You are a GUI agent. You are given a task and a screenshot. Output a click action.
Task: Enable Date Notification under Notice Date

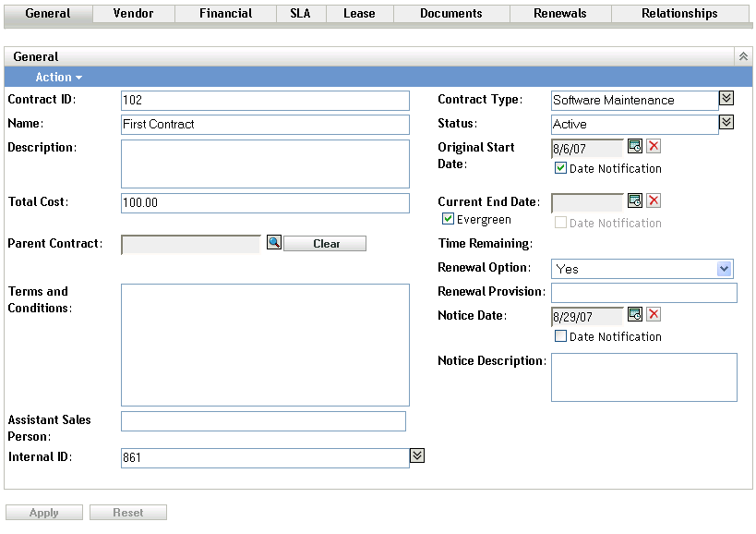pos(560,336)
